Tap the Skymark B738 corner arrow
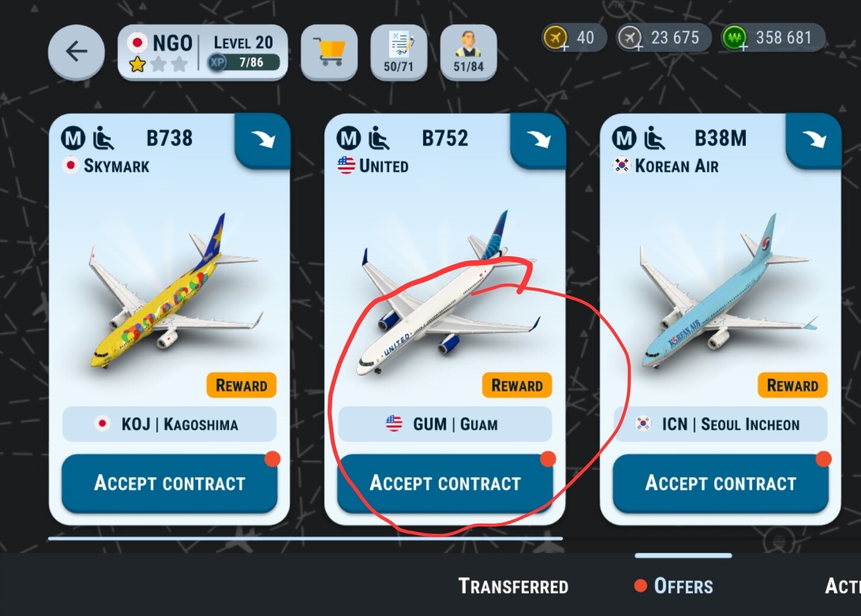Image resolution: width=861 pixels, height=616 pixels. (x=263, y=140)
